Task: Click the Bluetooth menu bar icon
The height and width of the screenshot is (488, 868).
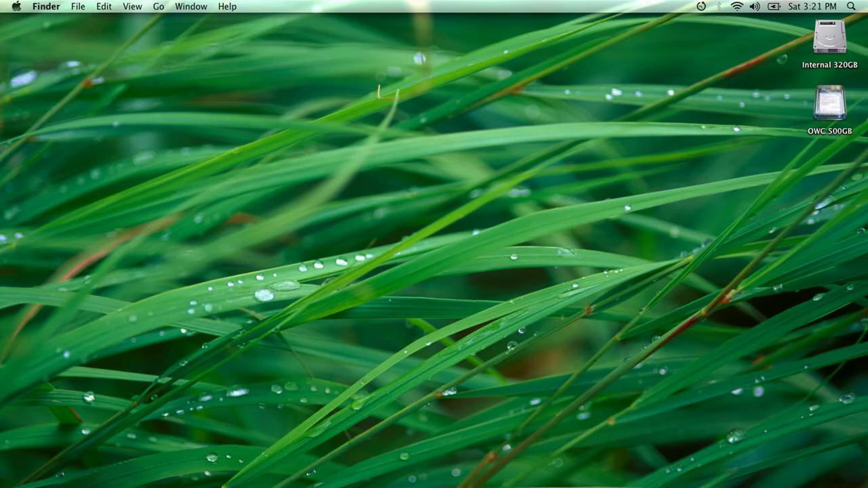Action: click(x=719, y=7)
